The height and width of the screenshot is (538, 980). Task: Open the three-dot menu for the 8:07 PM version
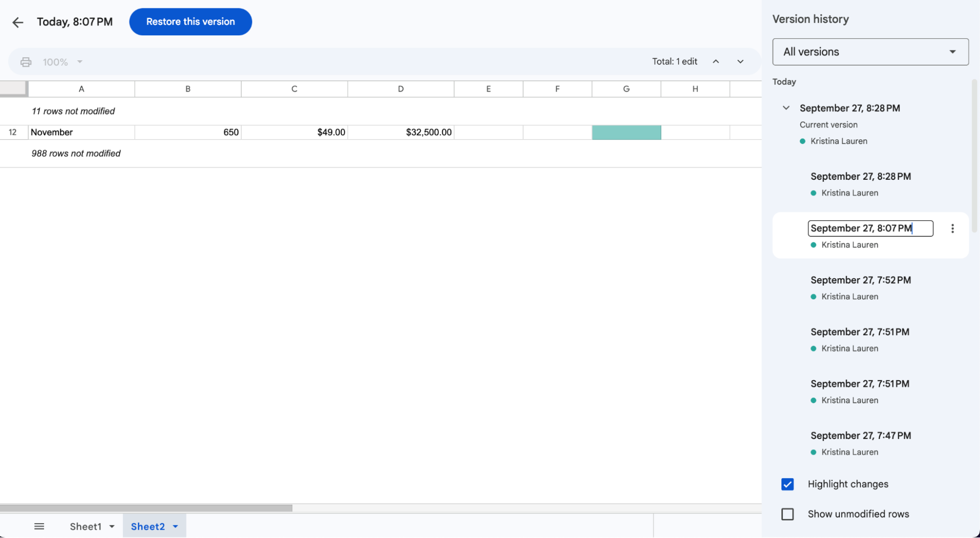point(952,229)
